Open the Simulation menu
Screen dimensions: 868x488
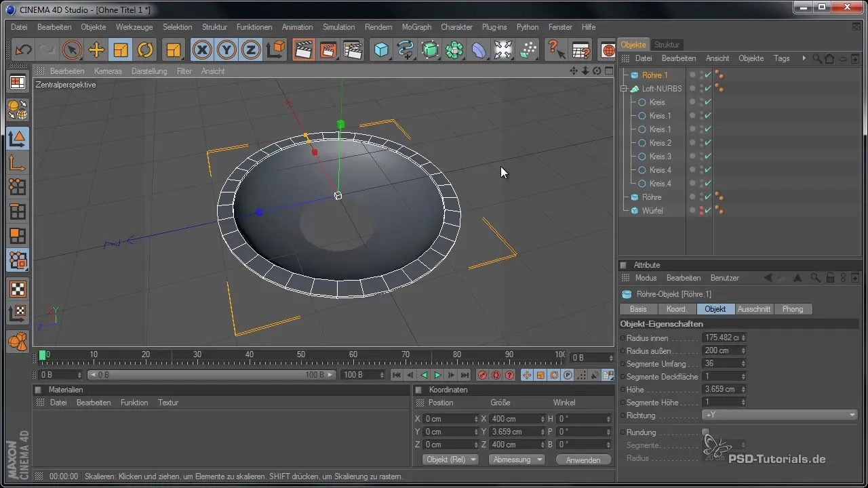pyautogui.click(x=338, y=27)
